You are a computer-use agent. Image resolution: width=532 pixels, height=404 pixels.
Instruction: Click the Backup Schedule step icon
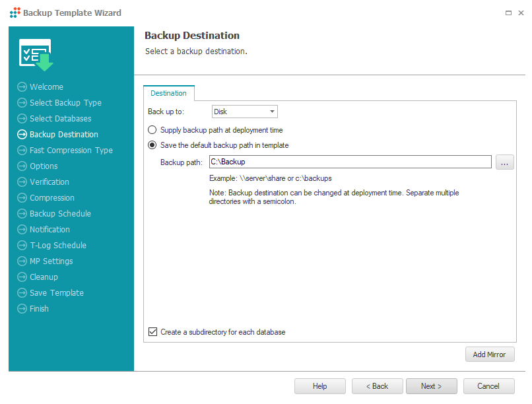pos(22,214)
